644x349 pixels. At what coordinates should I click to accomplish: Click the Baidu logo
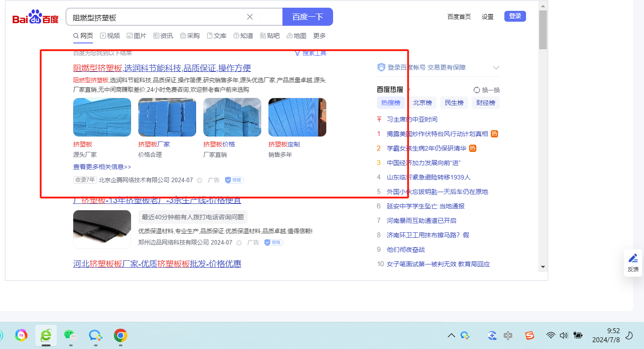pyautogui.click(x=35, y=18)
